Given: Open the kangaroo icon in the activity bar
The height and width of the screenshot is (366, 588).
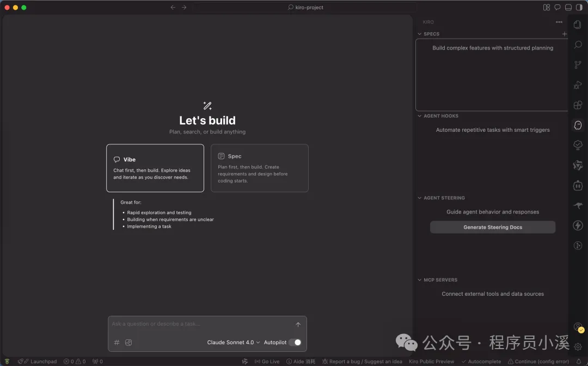Looking at the screenshot, I should (578, 205).
